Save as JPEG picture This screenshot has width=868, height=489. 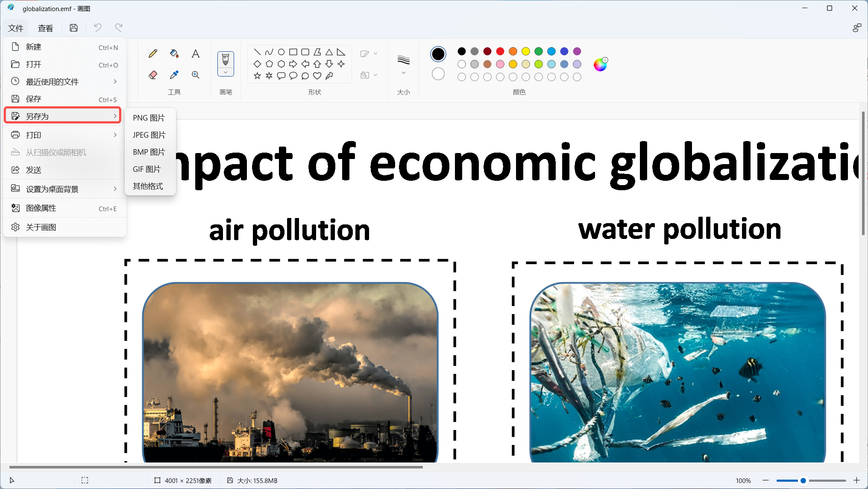click(x=150, y=135)
